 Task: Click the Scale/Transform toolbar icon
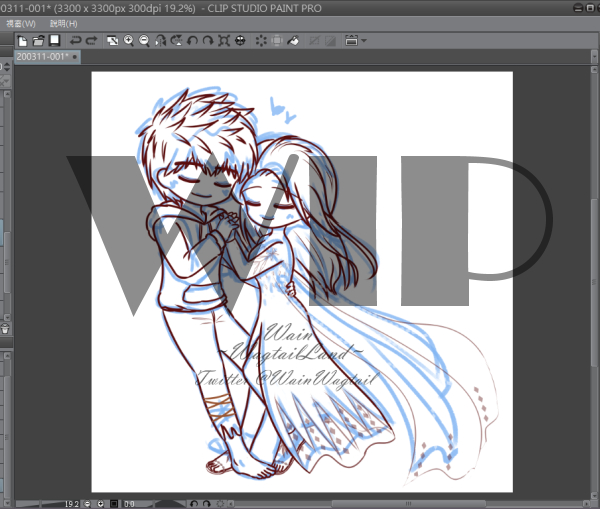277,41
